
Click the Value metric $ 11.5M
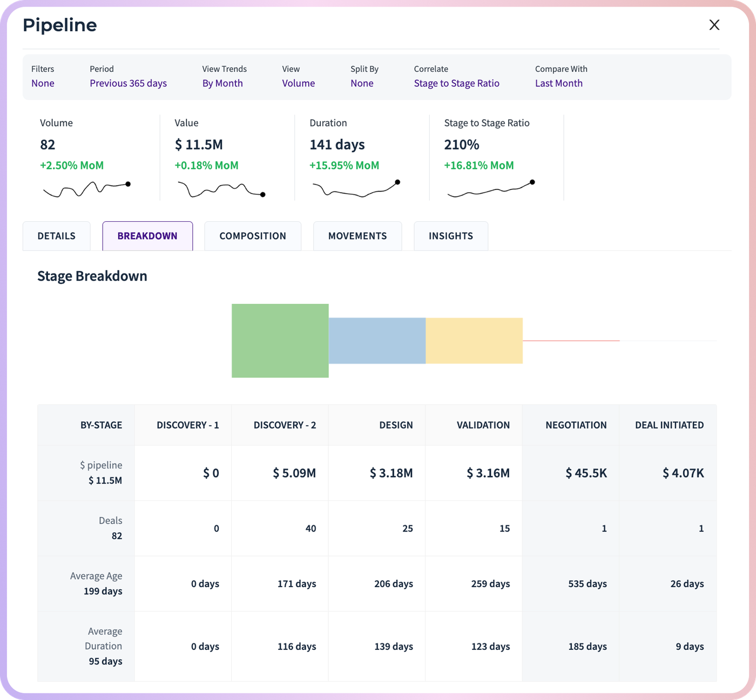pos(199,145)
